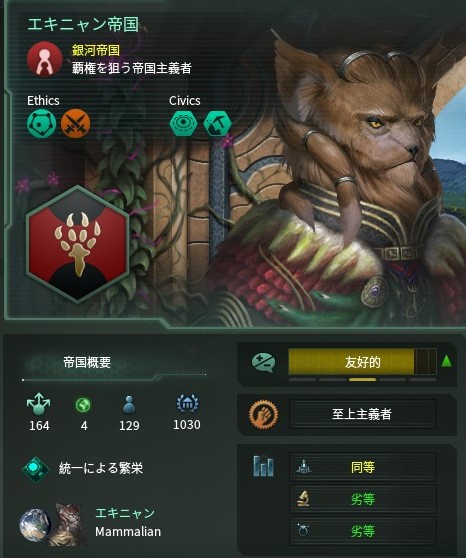Click the technology 劣等 comparison row
The image size is (466, 558).
pyautogui.click(x=362, y=499)
